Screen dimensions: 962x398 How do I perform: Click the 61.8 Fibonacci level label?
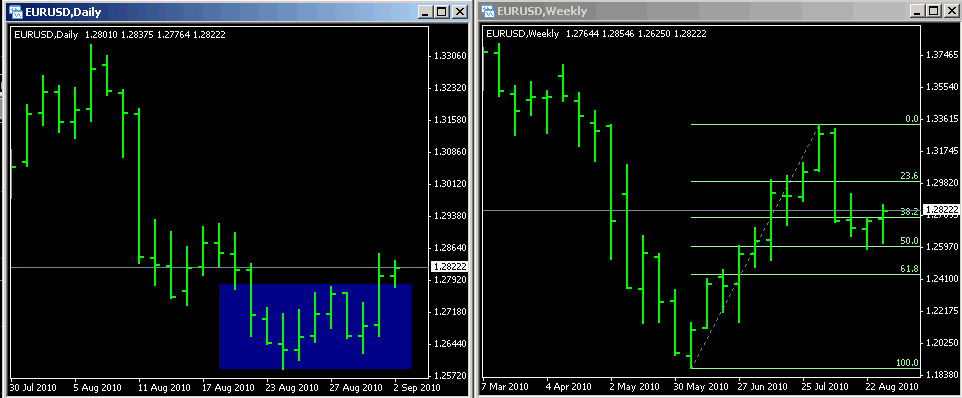(x=910, y=269)
